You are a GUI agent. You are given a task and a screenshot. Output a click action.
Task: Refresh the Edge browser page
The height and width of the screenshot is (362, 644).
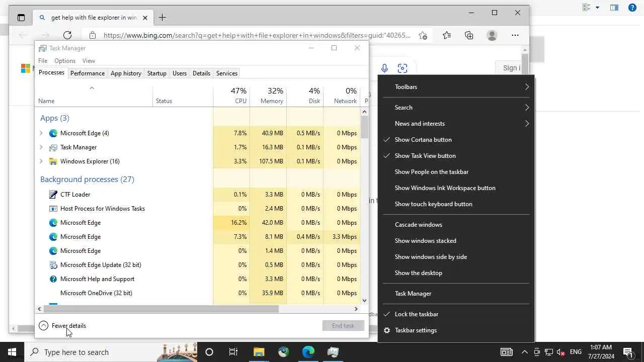(67, 35)
